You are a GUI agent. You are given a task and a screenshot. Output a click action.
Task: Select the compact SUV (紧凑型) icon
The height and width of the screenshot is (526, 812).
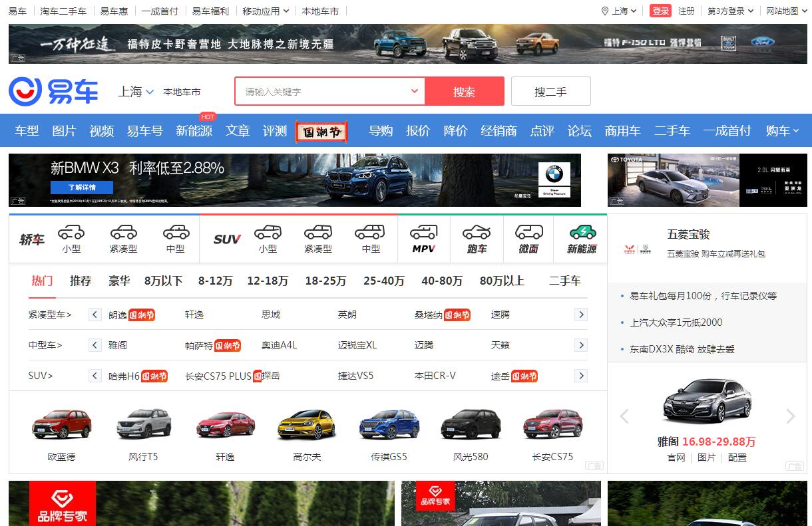[x=317, y=233]
